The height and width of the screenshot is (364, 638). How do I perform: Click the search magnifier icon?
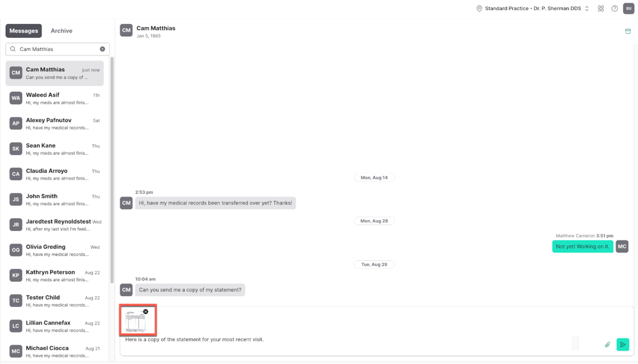click(x=13, y=49)
